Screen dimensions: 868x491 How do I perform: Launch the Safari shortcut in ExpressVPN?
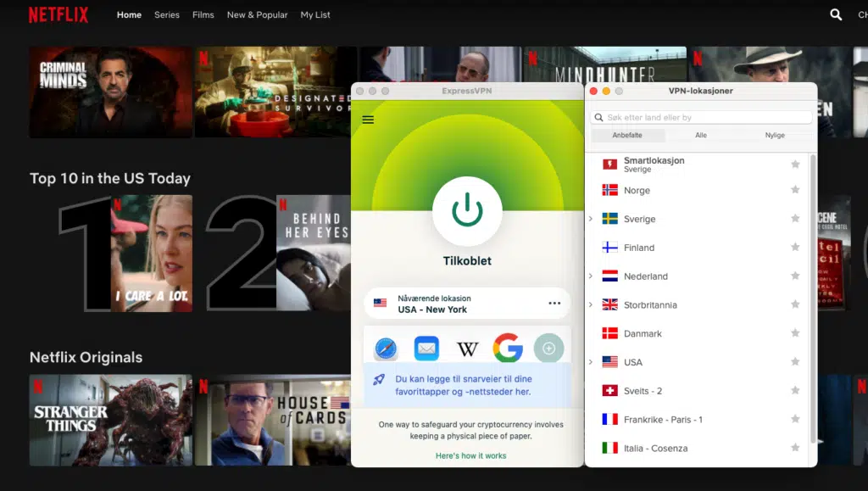click(386, 349)
